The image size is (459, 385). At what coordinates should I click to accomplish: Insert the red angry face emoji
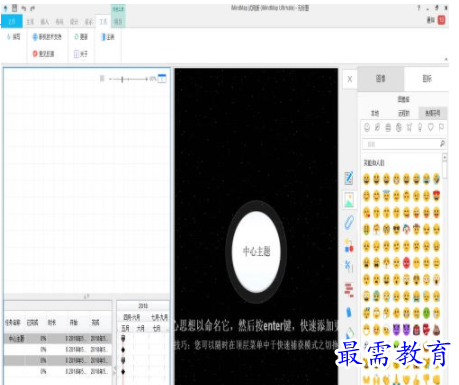tap(406, 263)
